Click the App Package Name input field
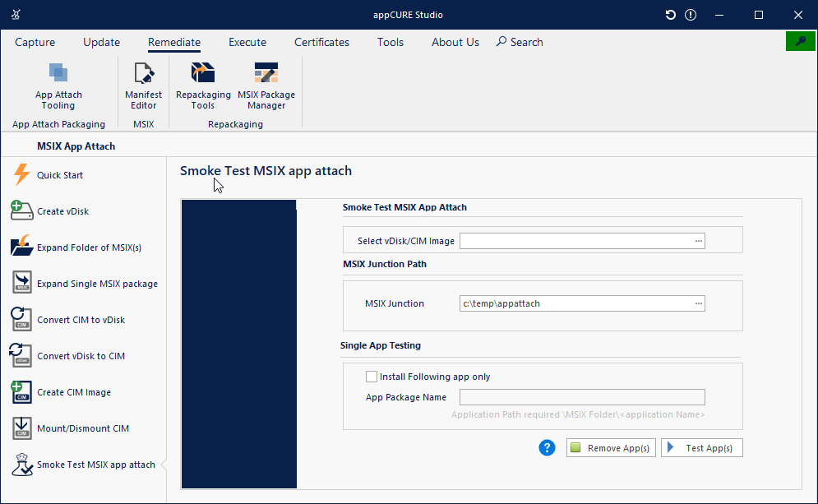This screenshot has width=818, height=504. click(582, 397)
